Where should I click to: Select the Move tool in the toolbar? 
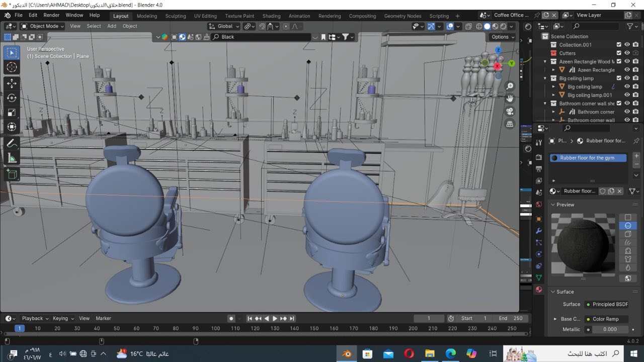(12, 83)
